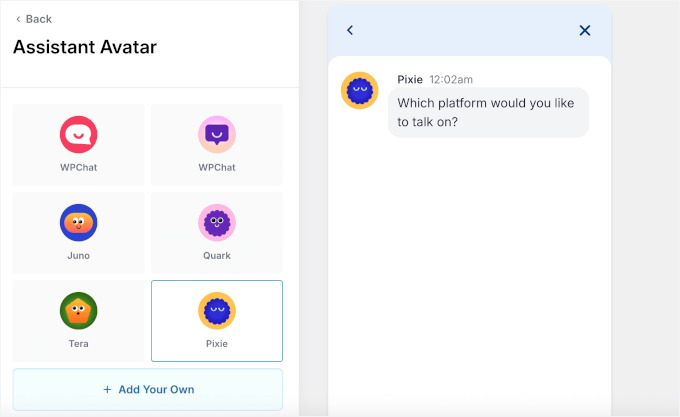Click the 'Which platform' chat message bubble
680x417 pixels.
pyautogui.click(x=488, y=112)
